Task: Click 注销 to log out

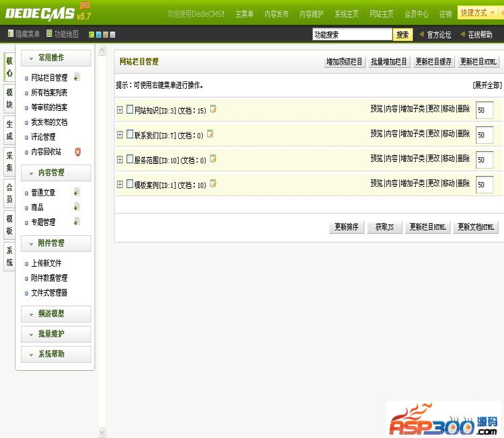Action: coord(446,14)
